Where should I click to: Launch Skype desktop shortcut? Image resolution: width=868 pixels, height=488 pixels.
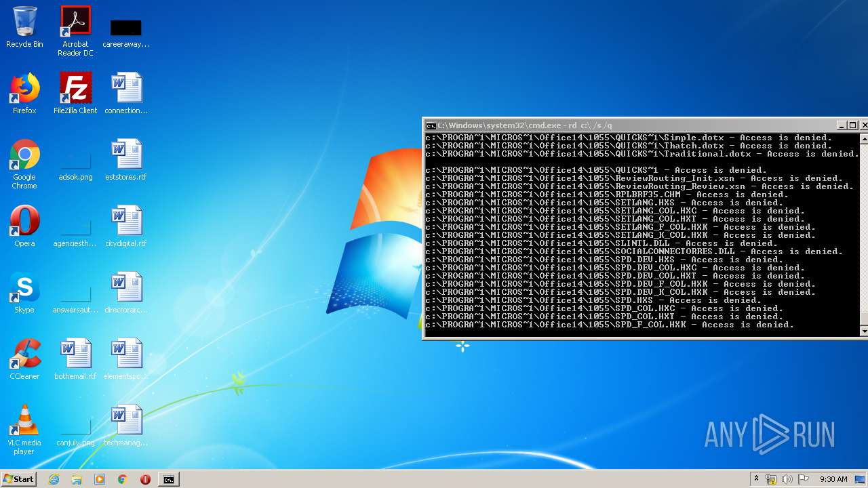click(24, 293)
